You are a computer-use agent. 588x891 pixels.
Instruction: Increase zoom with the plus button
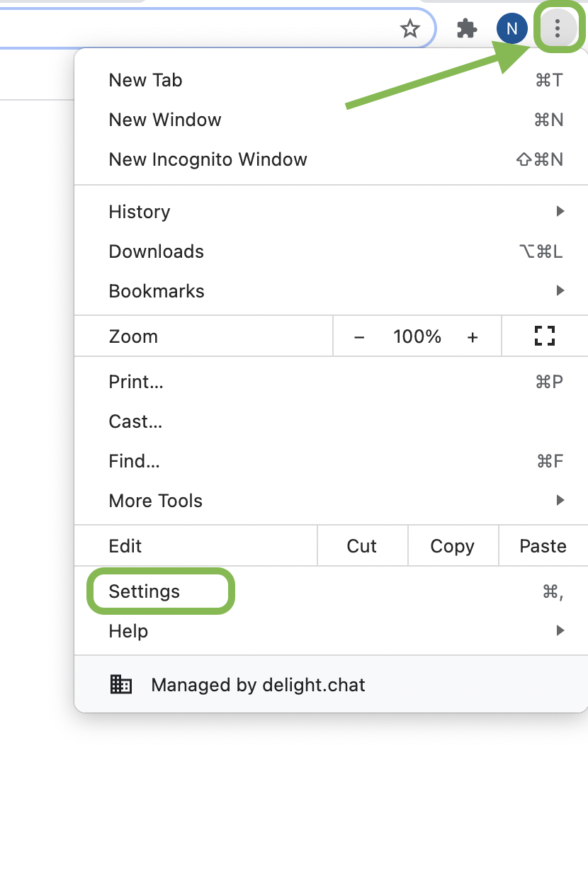coord(473,337)
